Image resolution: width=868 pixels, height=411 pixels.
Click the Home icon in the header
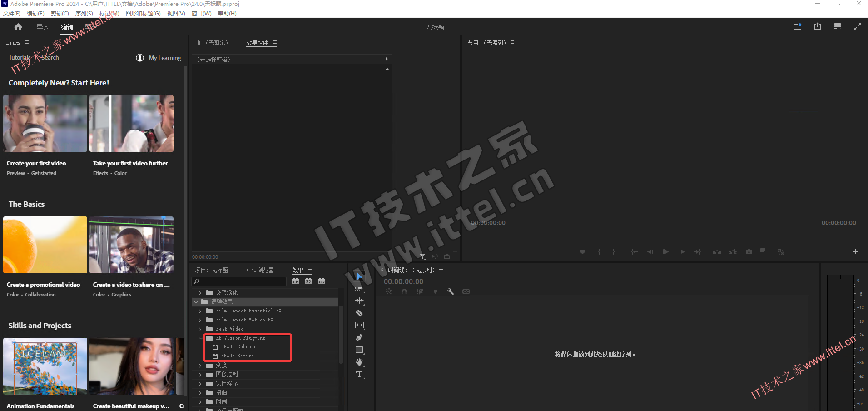pos(18,27)
